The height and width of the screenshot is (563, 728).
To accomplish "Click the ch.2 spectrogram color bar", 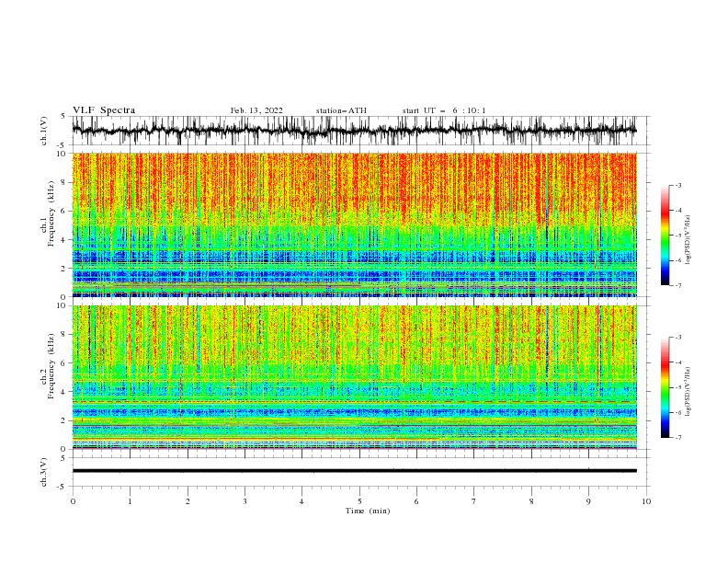I will point(665,387).
